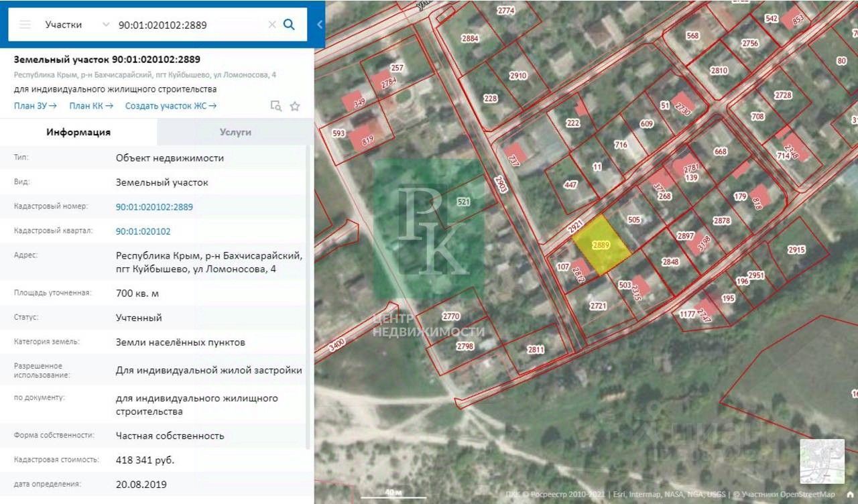Open cadastral quarter 90:01:020102 link

pos(143,231)
